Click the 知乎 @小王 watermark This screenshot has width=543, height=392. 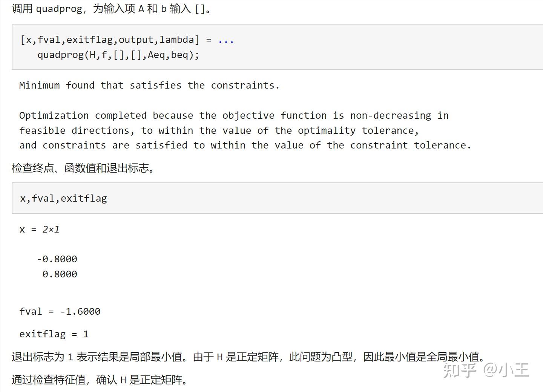tap(486, 370)
